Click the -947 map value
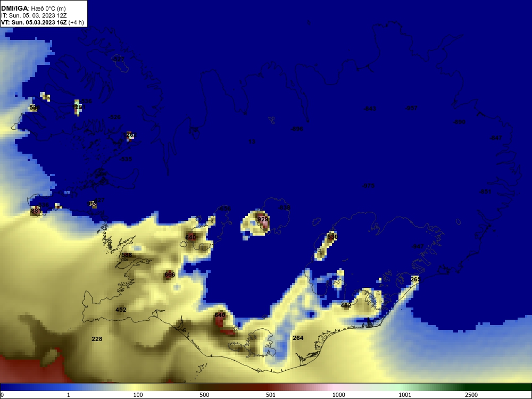This screenshot has width=532, height=399. [417, 246]
